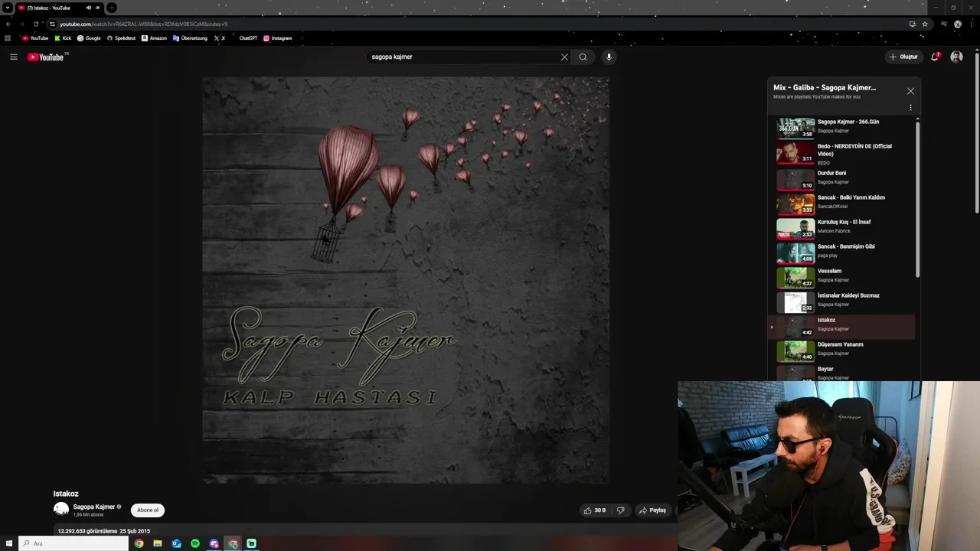The height and width of the screenshot is (551, 980).
Task: Open the tab search dropdown arrow
Action: [7, 8]
